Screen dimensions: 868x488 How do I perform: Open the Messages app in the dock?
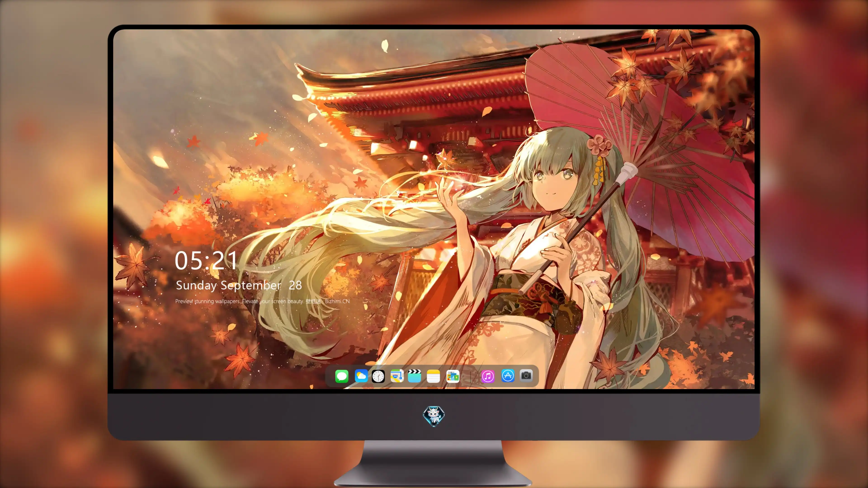coord(342,376)
